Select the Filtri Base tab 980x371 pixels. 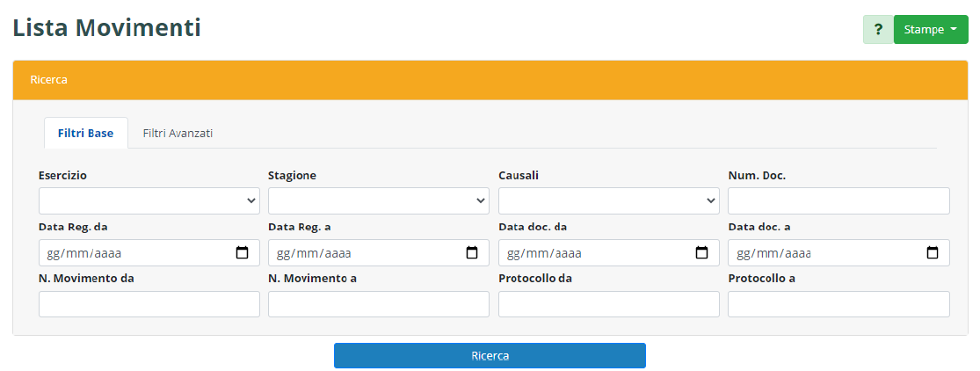85,134
